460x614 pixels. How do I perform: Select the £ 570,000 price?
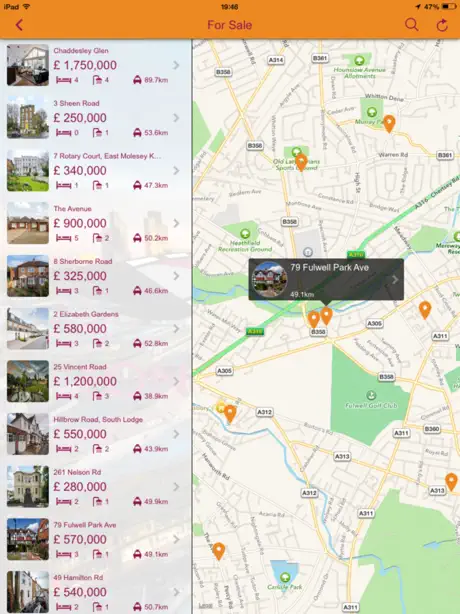tap(80, 540)
